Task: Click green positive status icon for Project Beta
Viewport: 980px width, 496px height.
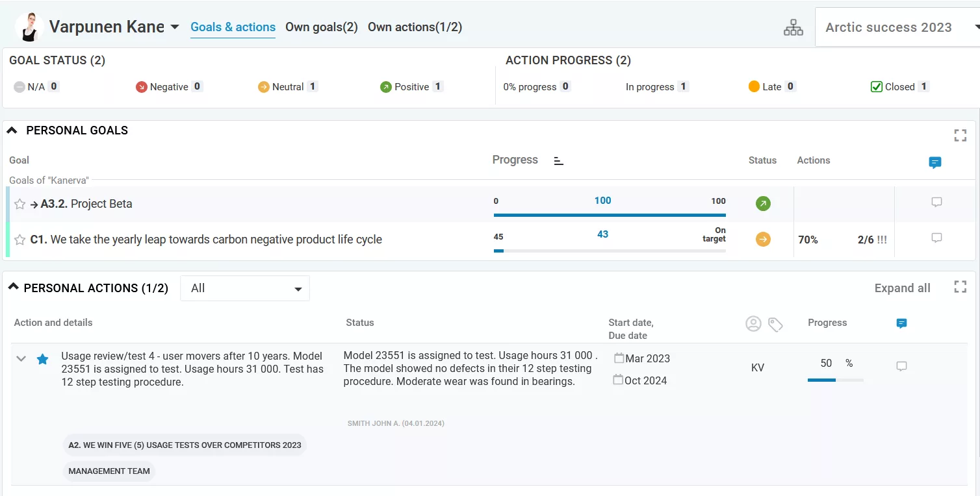Action: point(763,204)
